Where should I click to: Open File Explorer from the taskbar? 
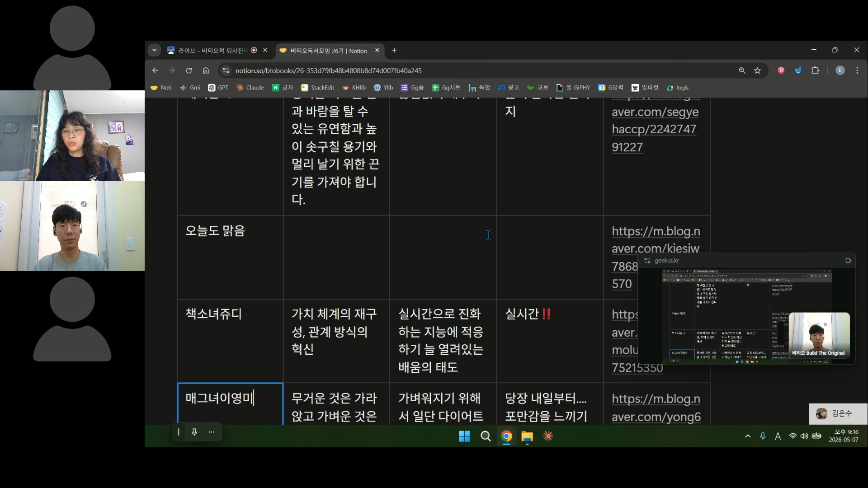coord(527,436)
